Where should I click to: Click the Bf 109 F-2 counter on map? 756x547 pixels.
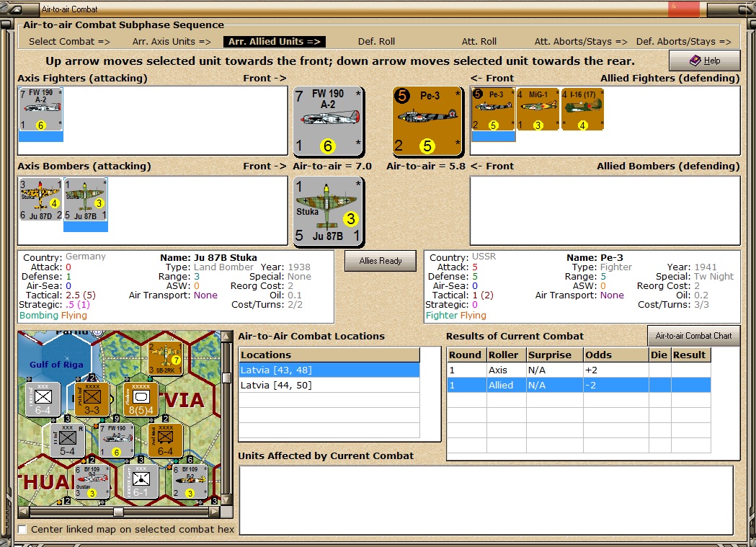coord(190,481)
